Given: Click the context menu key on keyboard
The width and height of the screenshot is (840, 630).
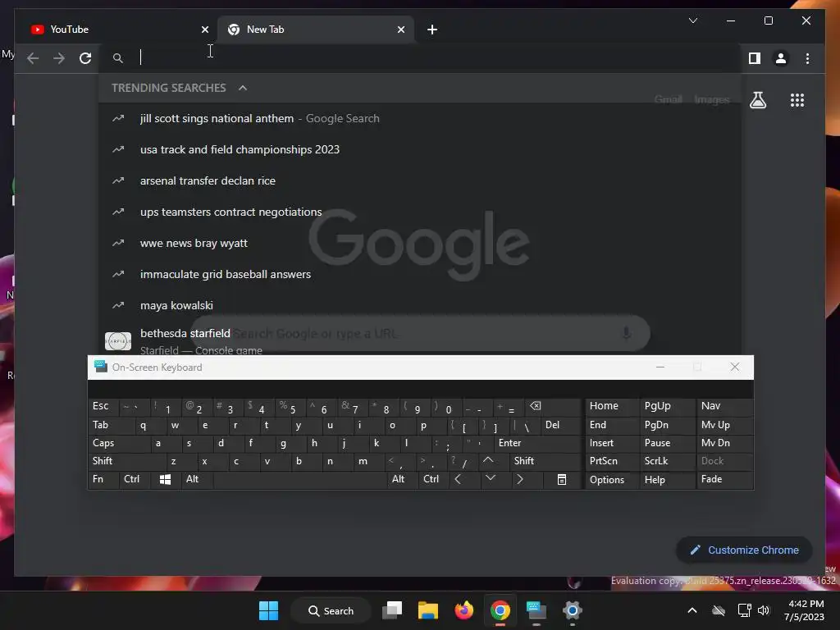Looking at the screenshot, I should point(561,479).
